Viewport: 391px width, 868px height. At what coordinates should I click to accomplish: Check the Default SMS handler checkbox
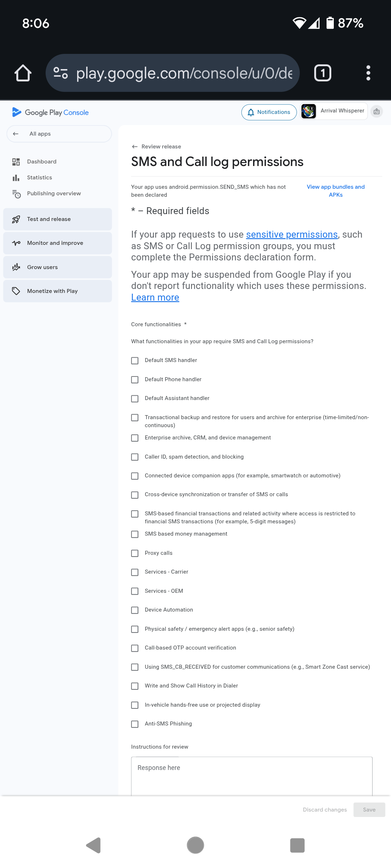click(x=135, y=361)
